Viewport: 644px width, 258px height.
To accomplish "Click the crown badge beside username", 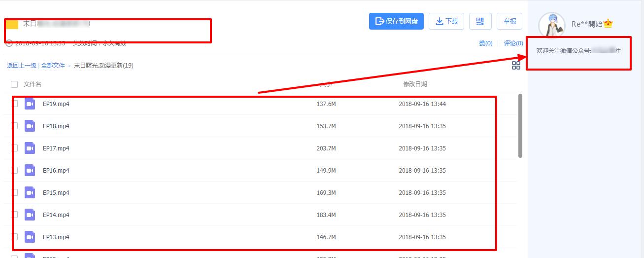I will point(608,24).
